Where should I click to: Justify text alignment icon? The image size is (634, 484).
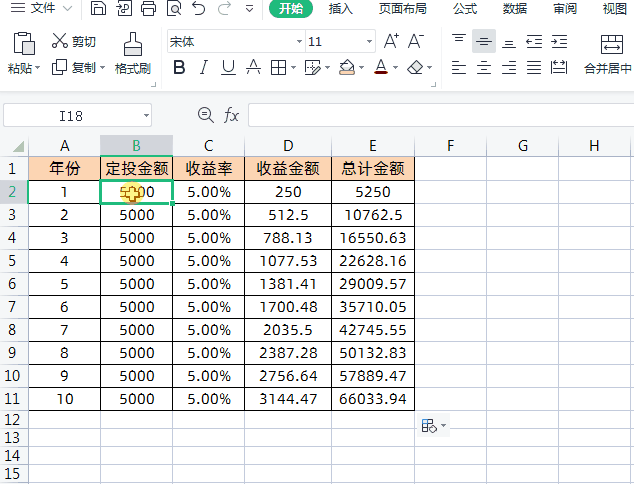coord(534,67)
